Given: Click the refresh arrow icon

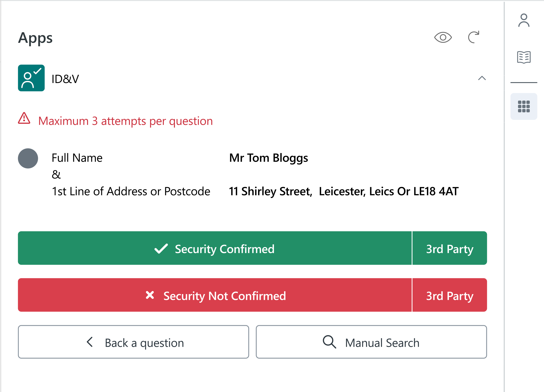Looking at the screenshot, I should tap(473, 37).
